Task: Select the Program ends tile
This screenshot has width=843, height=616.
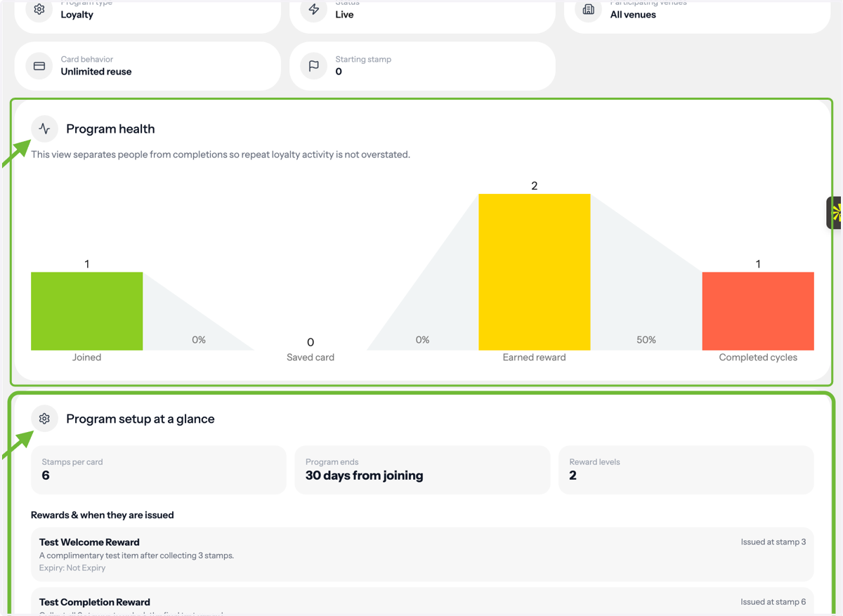Action: pos(422,470)
